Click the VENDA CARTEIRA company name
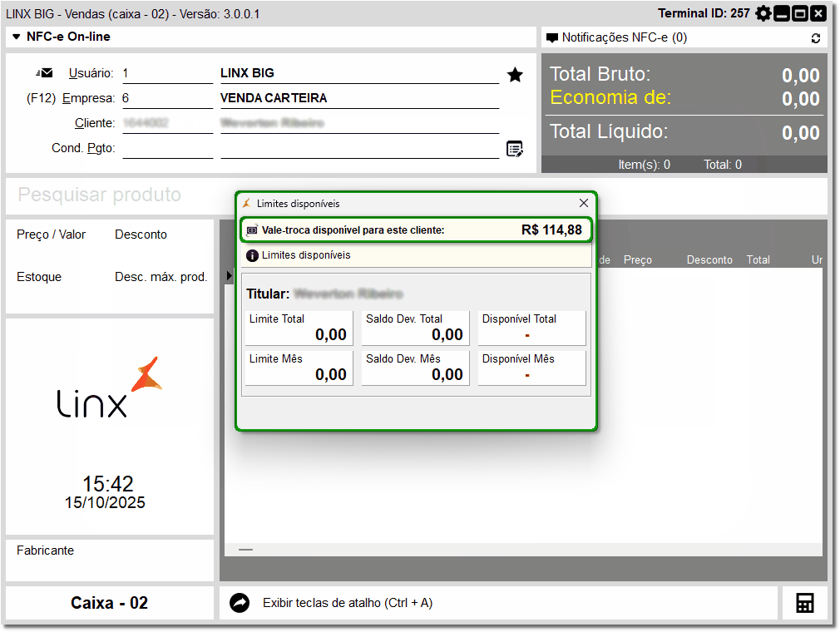 (274, 98)
